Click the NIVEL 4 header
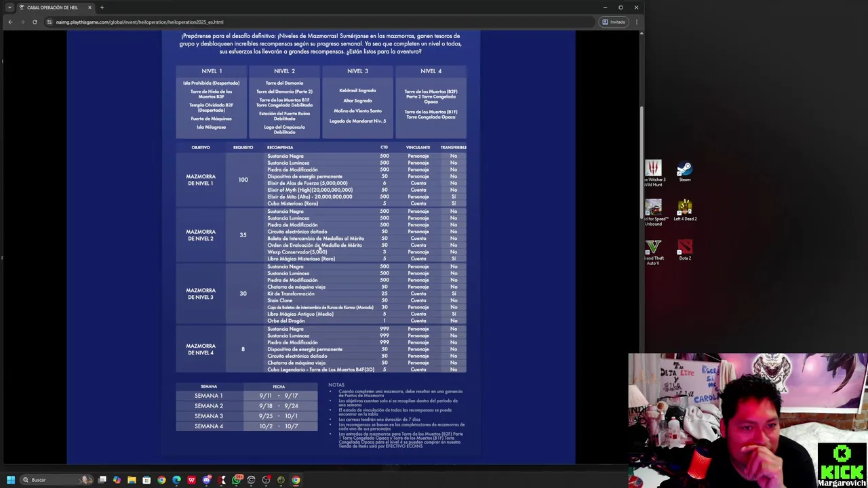Viewport: 868px width, 488px height. click(431, 71)
